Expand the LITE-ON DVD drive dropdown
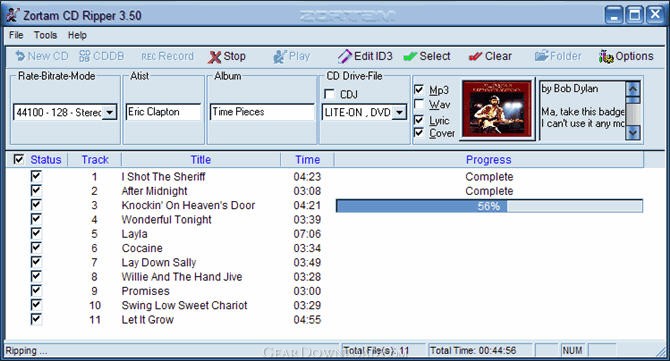 [x=400, y=112]
